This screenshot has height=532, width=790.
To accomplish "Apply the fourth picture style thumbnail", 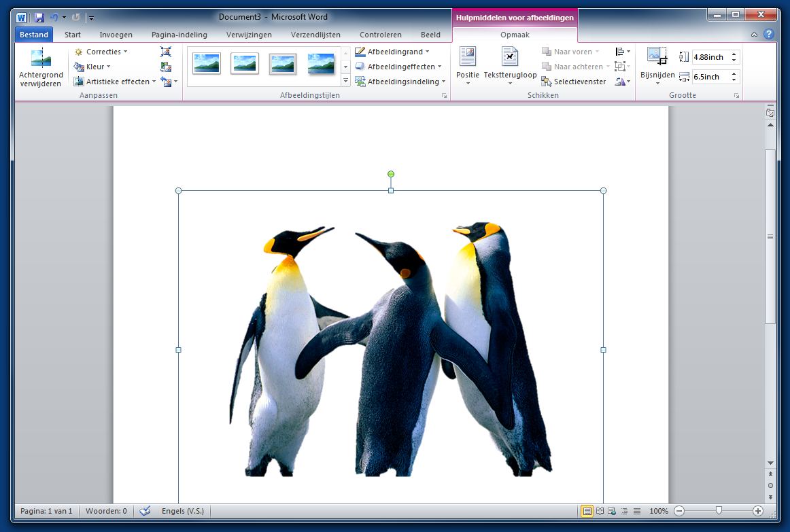I will (x=321, y=64).
